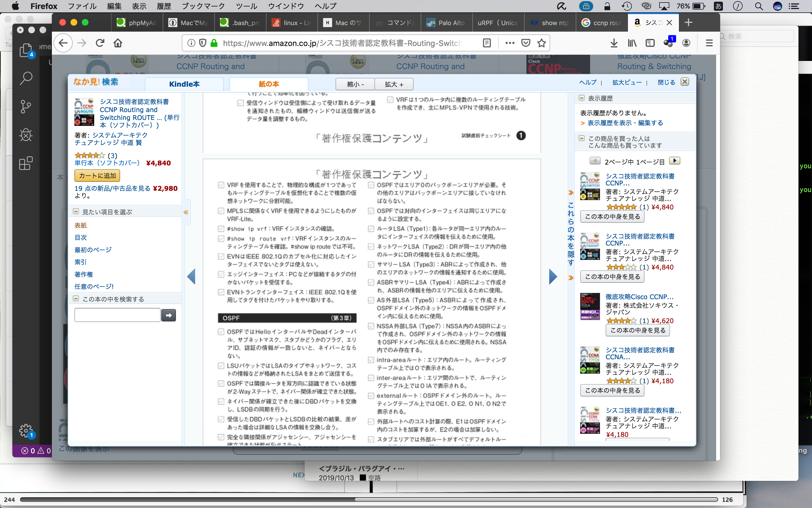Open Firefox account icon

tap(686, 43)
